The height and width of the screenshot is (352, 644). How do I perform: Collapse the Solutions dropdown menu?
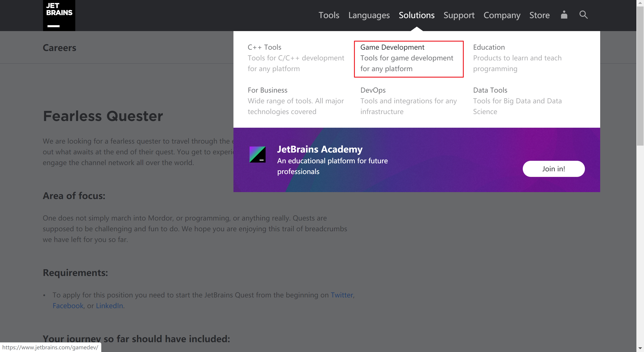pyautogui.click(x=417, y=15)
